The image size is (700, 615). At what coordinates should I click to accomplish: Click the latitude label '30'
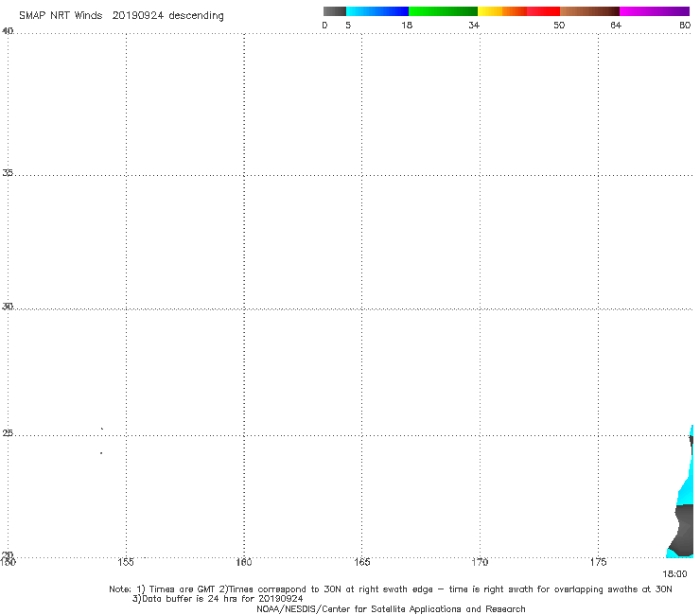(8, 306)
